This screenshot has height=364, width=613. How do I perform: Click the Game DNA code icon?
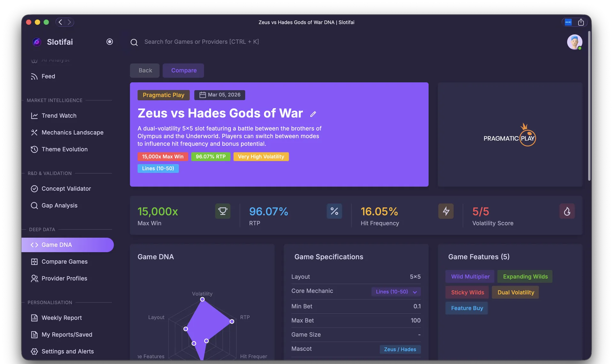pos(34,245)
